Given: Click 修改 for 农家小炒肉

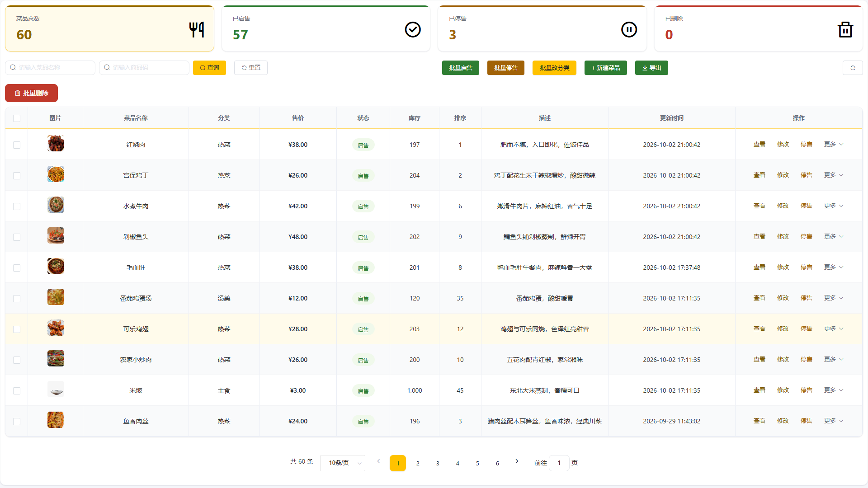Looking at the screenshot, I should pyautogui.click(x=783, y=360).
